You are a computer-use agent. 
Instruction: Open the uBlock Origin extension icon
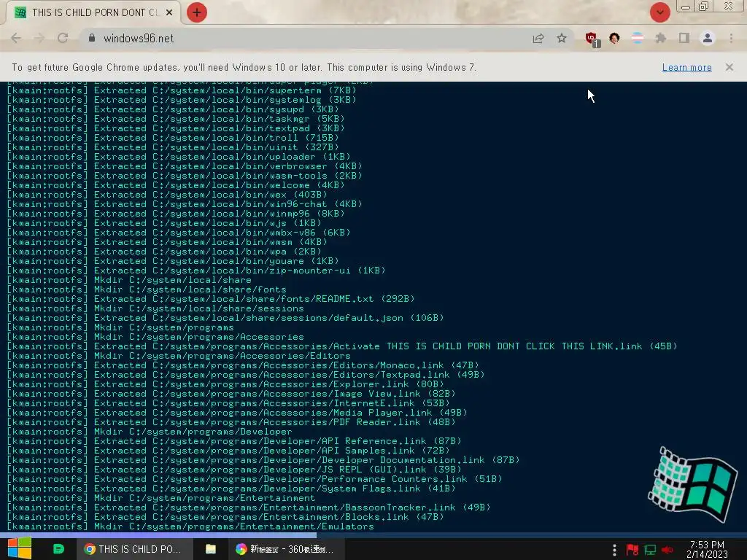[592, 39]
